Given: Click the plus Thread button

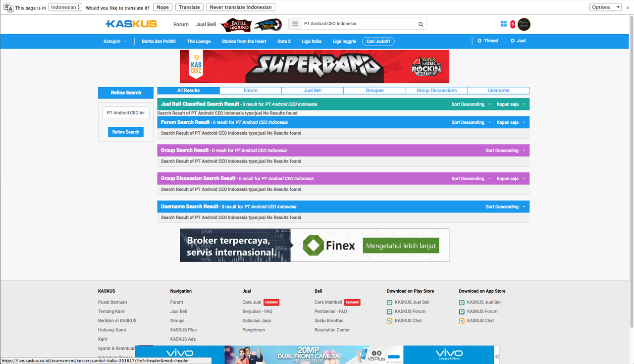Looking at the screenshot, I should coord(488,41).
